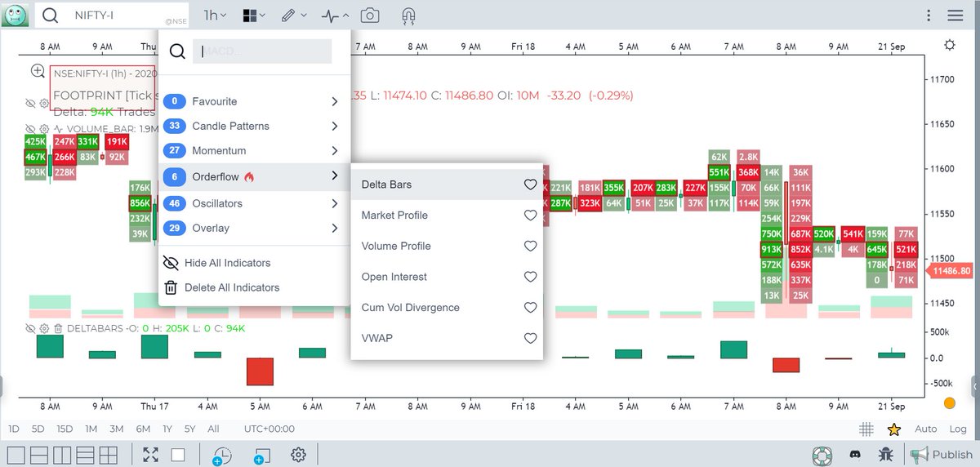Image resolution: width=980 pixels, height=467 pixels.
Task: Favourite Market Profile with heart toggle
Action: (530, 216)
